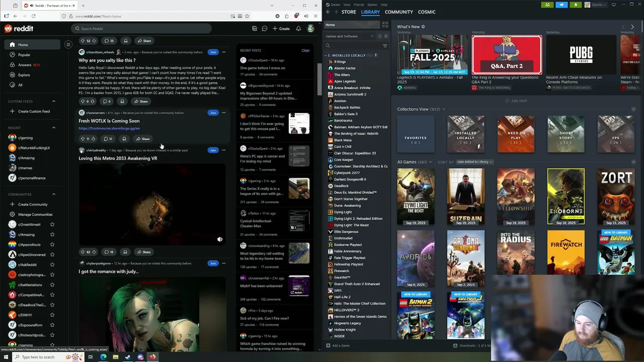Favorite r/DIWHY with star

tap(52, 315)
